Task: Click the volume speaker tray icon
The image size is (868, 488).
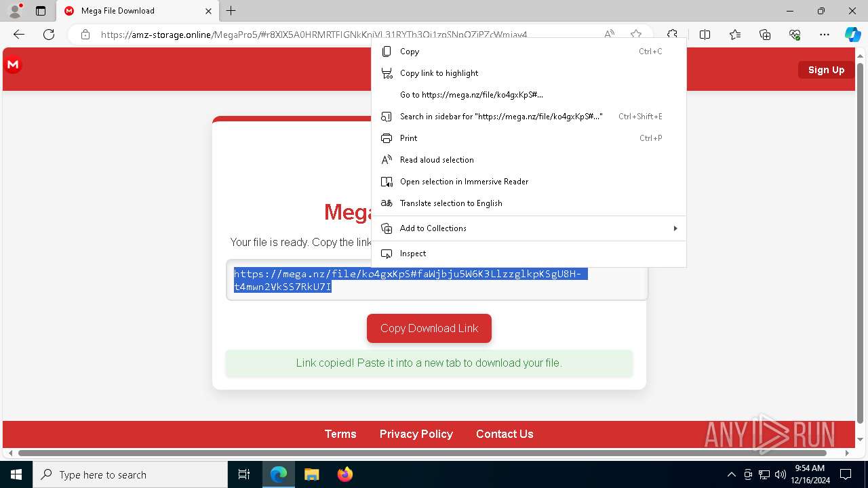Action: 780,474
